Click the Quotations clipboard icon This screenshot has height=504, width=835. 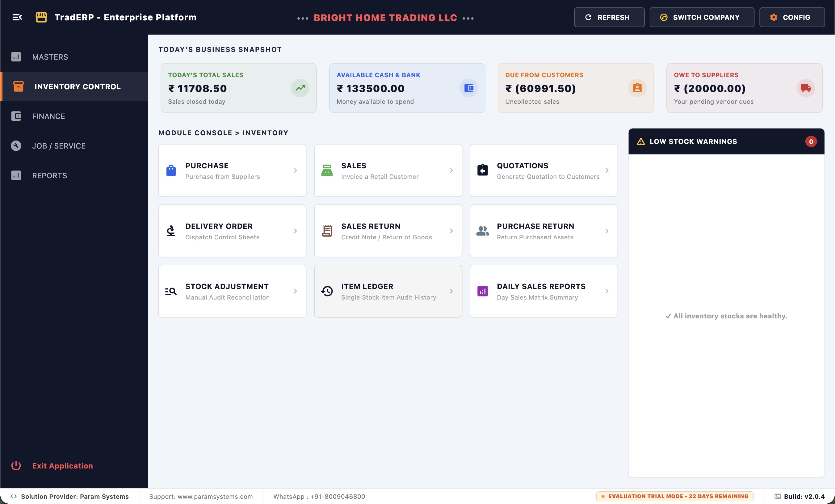[483, 170]
